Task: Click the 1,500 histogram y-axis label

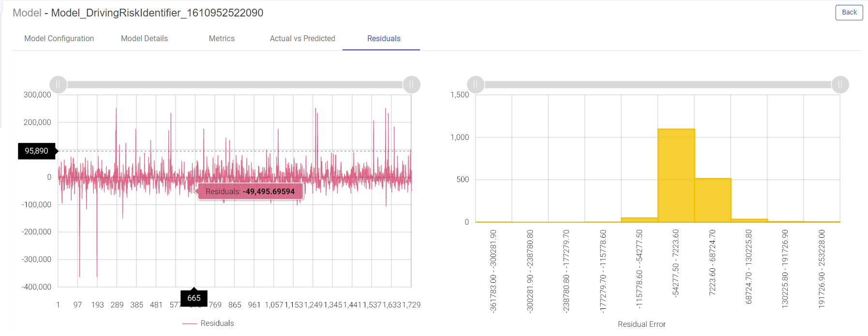Action: pyautogui.click(x=460, y=95)
